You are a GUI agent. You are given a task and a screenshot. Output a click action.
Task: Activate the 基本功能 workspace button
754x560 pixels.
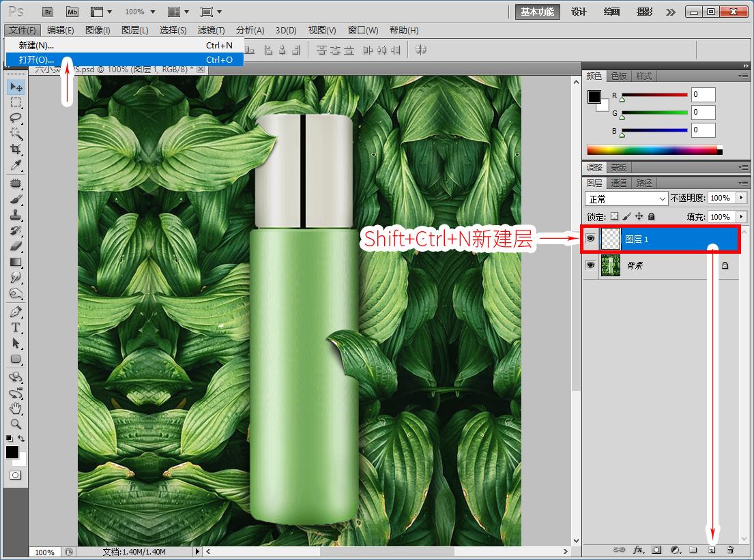(537, 12)
